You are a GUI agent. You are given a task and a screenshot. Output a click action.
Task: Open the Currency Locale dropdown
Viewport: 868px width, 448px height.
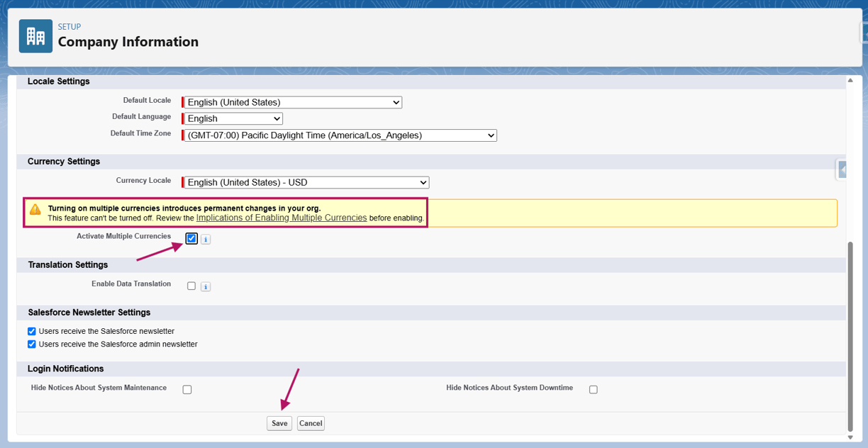306,182
